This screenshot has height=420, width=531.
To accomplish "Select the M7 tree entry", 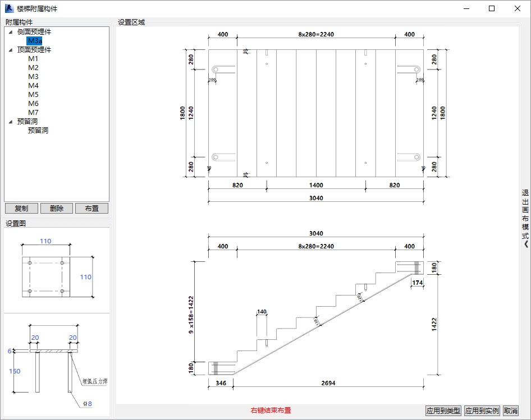I will pyautogui.click(x=33, y=112).
